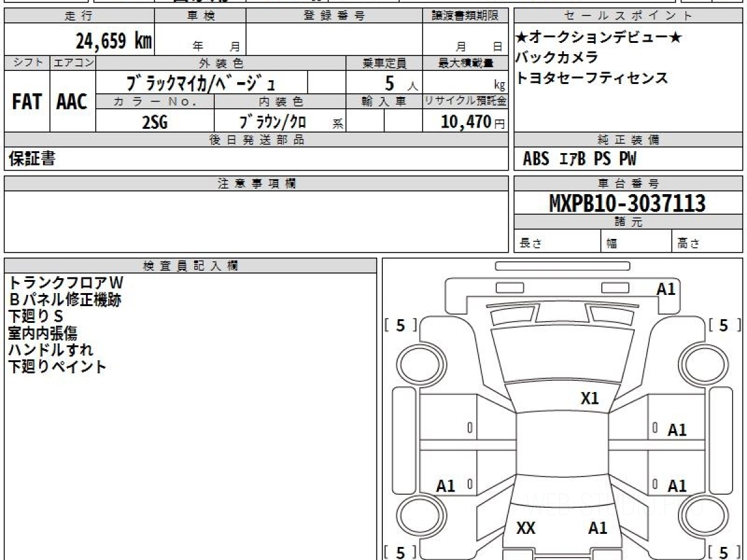Select the A1 mark on the bumper

point(666,289)
